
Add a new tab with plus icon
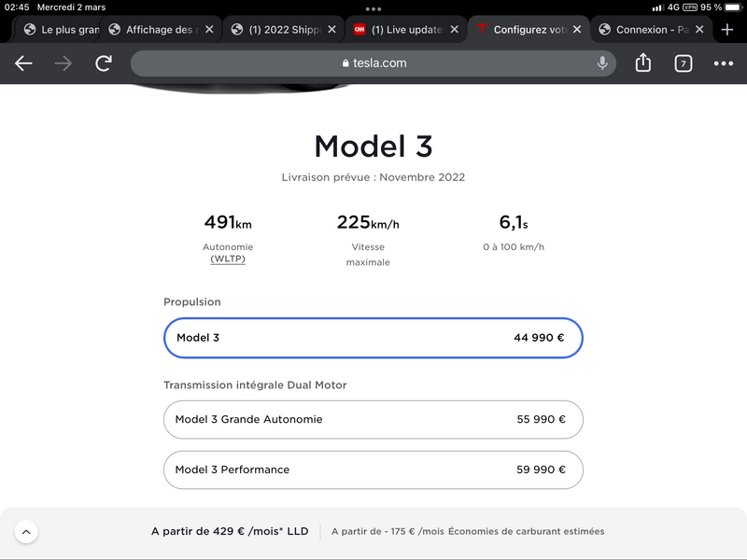(x=727, y=30)
